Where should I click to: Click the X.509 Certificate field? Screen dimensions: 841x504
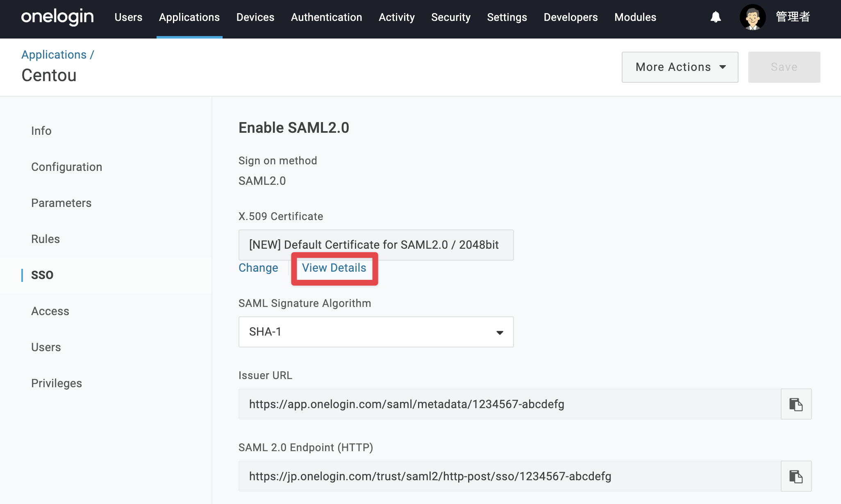point(376,245)
